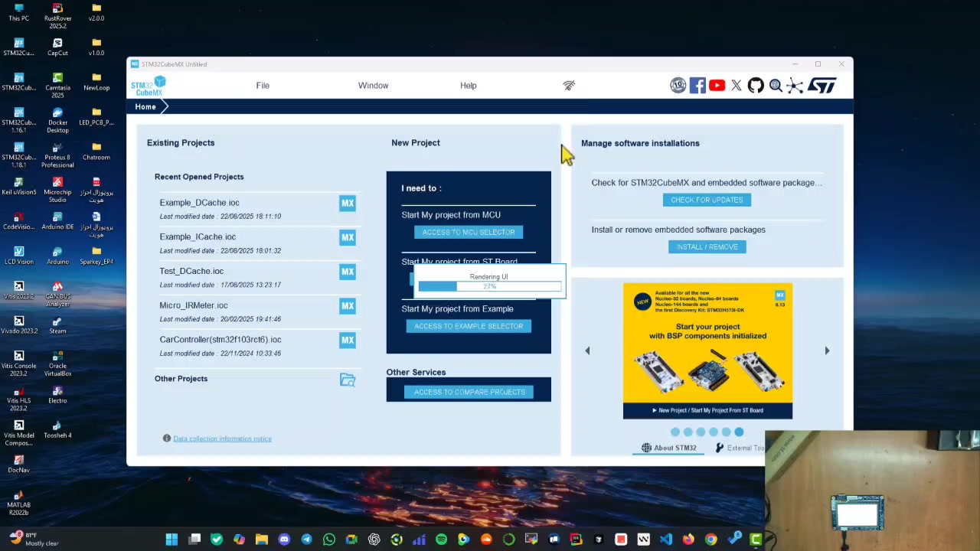This screenshot has width=980, height=551.
Task: Open the ST GitHub icon
Action: point(756,86)
